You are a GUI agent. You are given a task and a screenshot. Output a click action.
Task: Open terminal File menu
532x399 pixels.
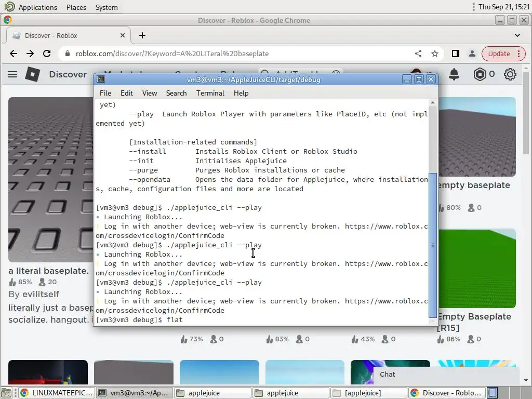coord(105,93)
